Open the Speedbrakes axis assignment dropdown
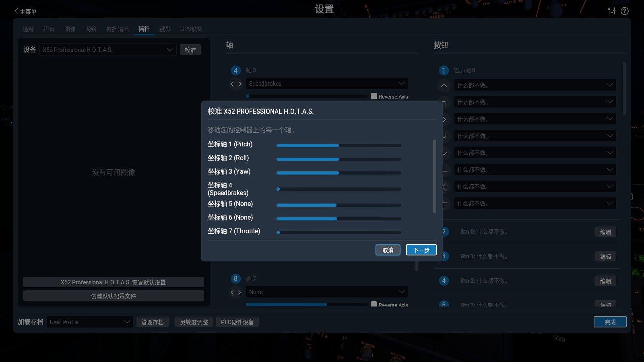This screenshot has width=644, height=362. 327,83
